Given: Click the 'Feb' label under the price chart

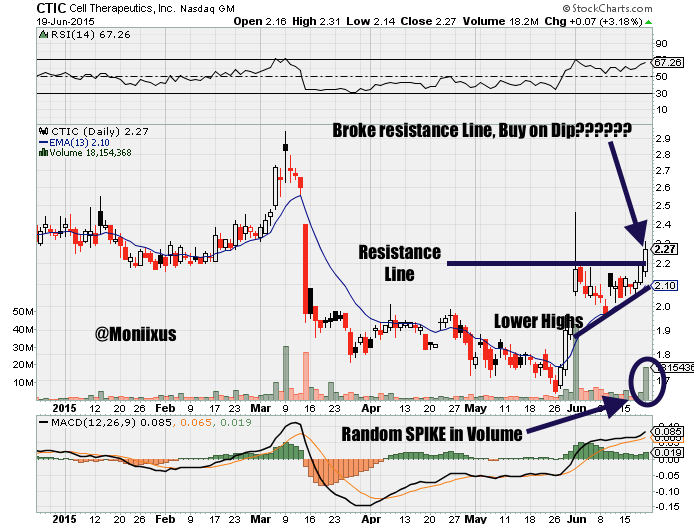Looking at the screenshot, I should (165, 408).
